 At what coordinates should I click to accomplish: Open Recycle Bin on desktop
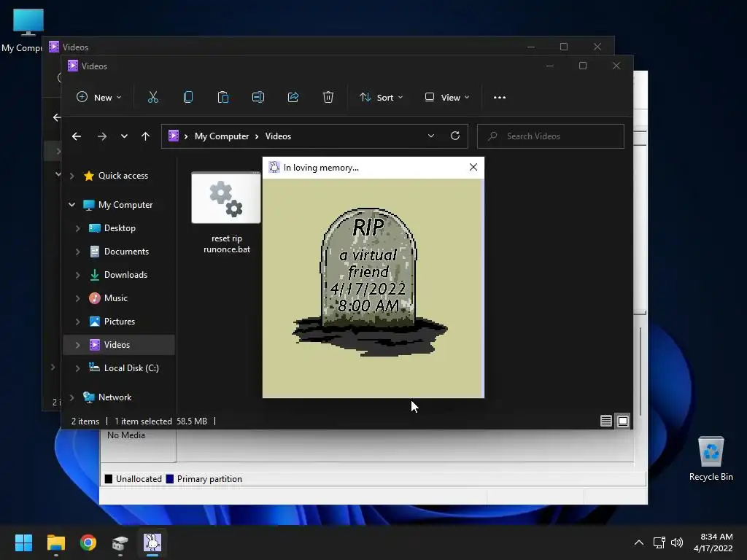pyautogui.click(x=711, y=459)
